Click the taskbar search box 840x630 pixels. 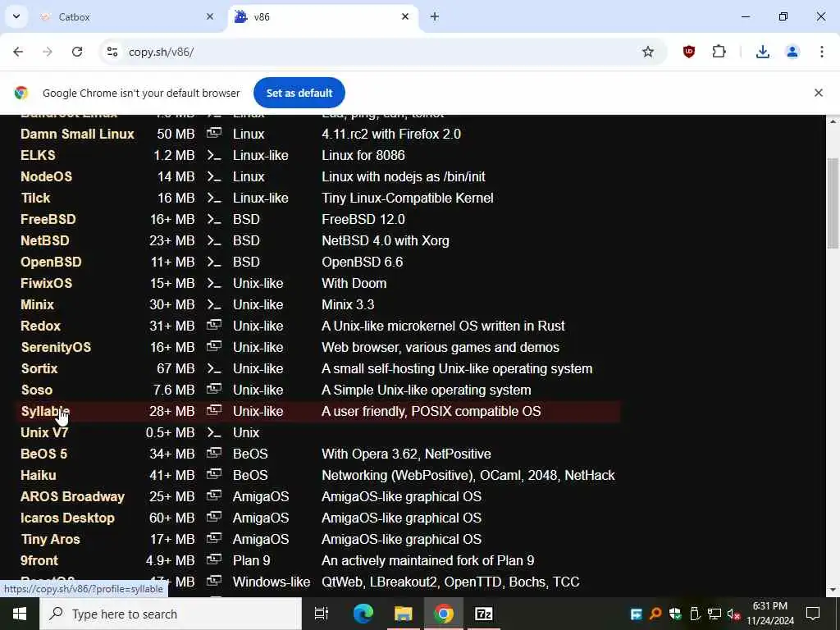(x=171, y=614)
